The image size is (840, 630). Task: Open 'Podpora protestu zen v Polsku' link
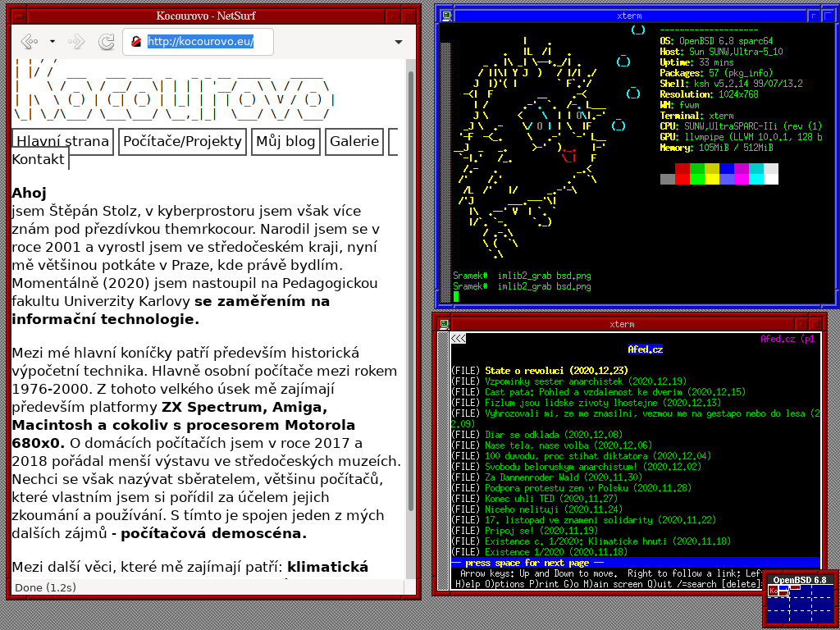588,488
